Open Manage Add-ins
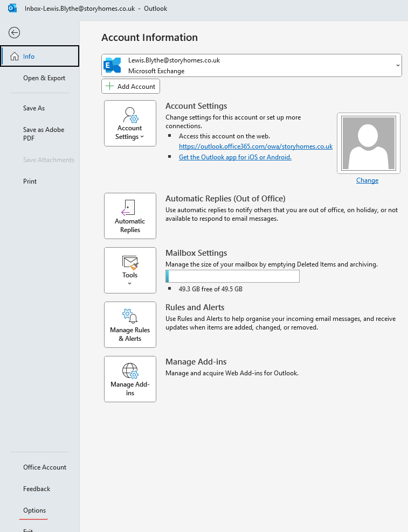This screenshot has width=408, height=532. pos(130,379)
